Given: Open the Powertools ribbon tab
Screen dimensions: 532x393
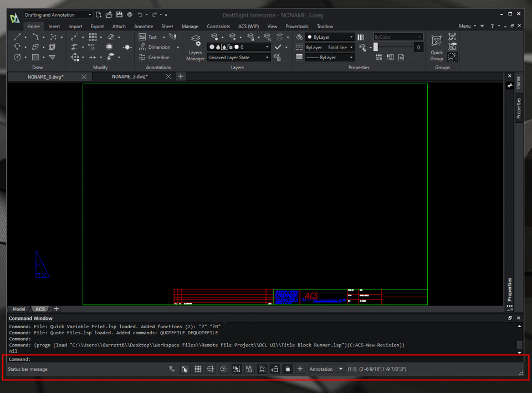Looking at the screenshot, I should click(x=297, y=26).
